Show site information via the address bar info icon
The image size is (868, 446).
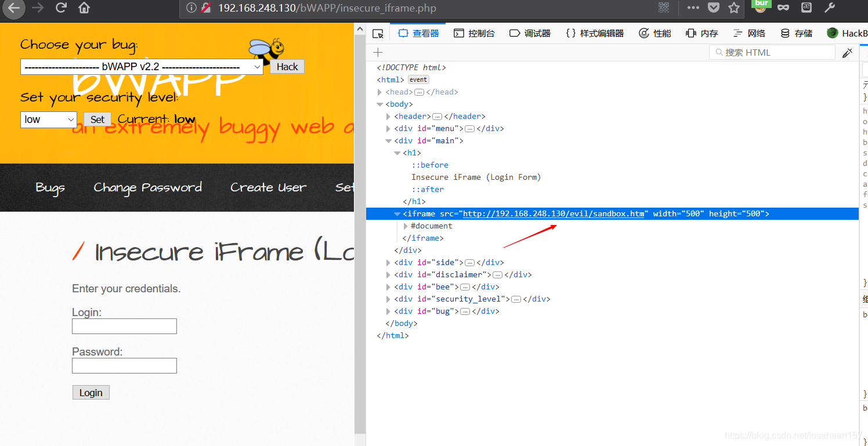(x=191, y=8)
